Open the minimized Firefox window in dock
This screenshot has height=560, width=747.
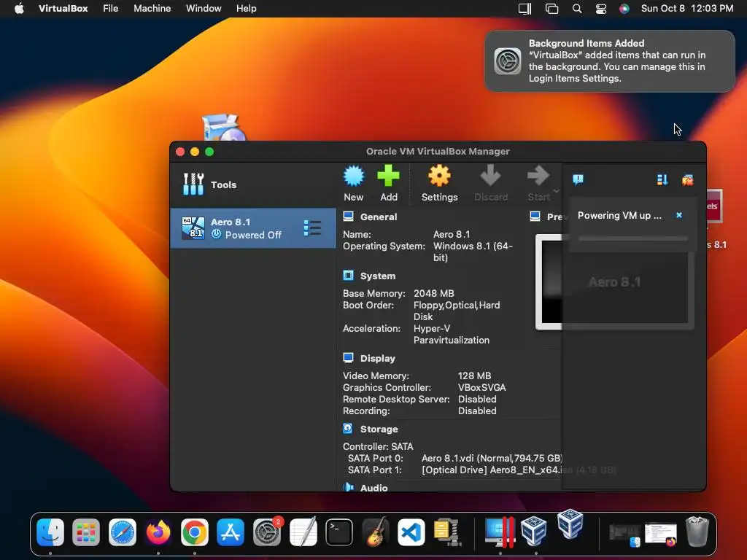661,534
